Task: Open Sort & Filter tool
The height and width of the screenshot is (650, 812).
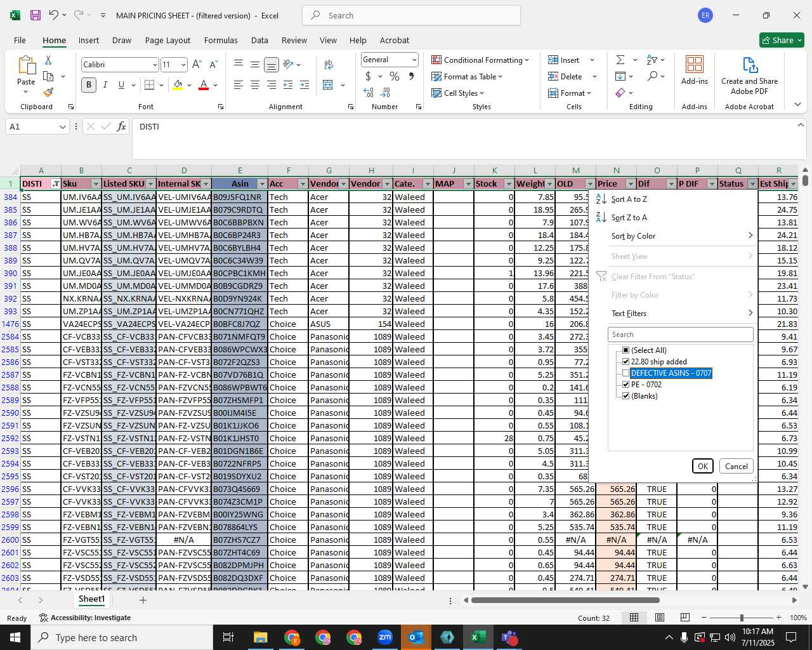Action: coord(652,60)
